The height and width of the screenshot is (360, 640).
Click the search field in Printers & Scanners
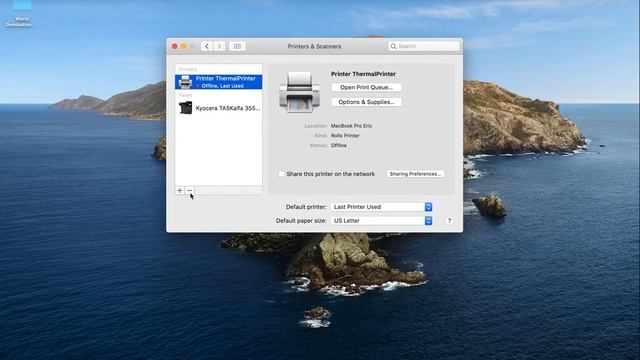[424, 46]
